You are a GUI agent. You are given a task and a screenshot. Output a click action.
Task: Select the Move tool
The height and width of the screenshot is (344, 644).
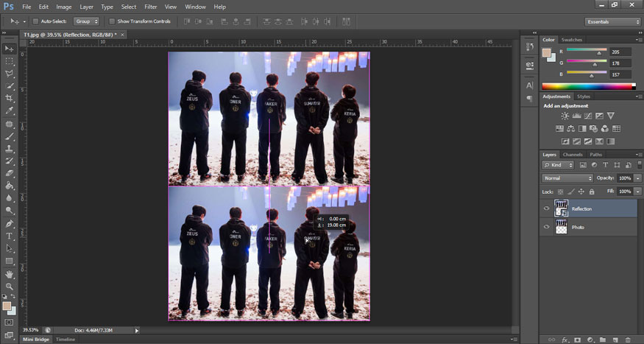(10, 49)
